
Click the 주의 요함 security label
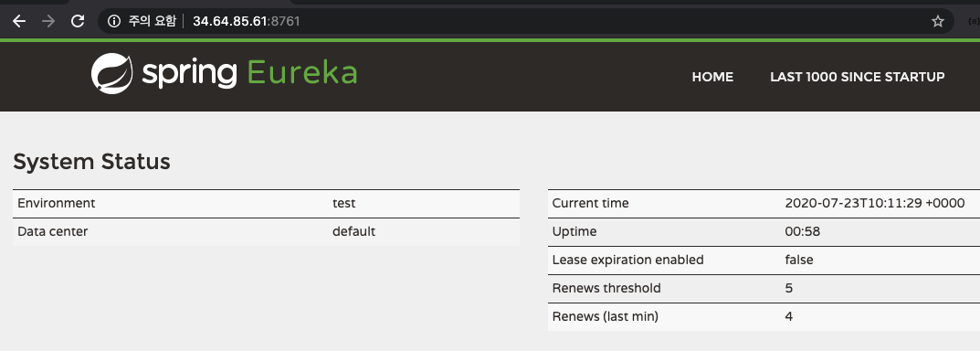pyautogui.click(x=153, y=21)
